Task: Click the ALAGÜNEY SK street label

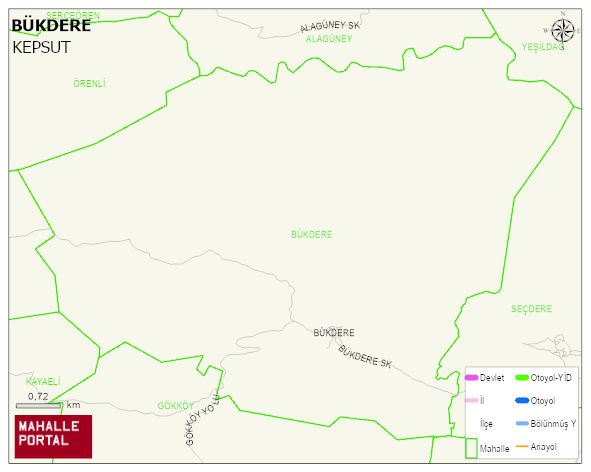Action: click(330, 26)
